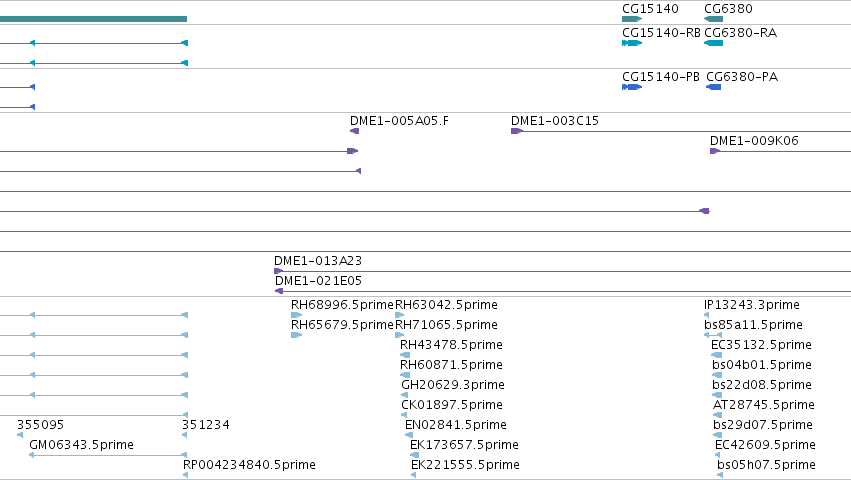Click the DME1-003C15 start arrow

[x=516, y=131]
